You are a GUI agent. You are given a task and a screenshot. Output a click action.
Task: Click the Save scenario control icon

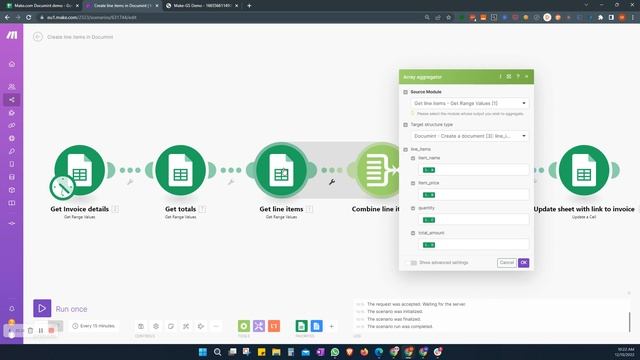[x=141, y=326]
